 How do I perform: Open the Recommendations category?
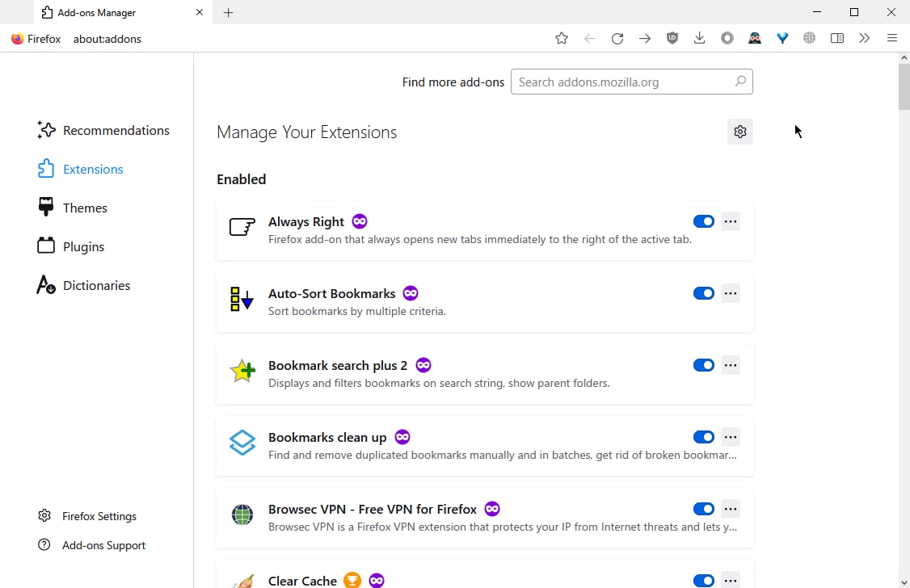[103, 131]
